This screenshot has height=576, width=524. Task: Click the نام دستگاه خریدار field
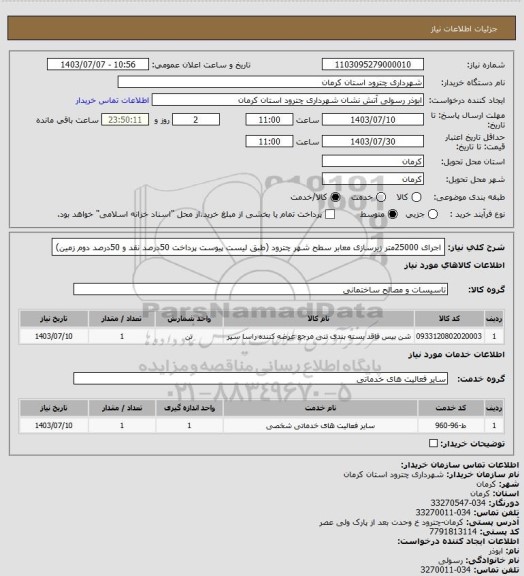270,82
